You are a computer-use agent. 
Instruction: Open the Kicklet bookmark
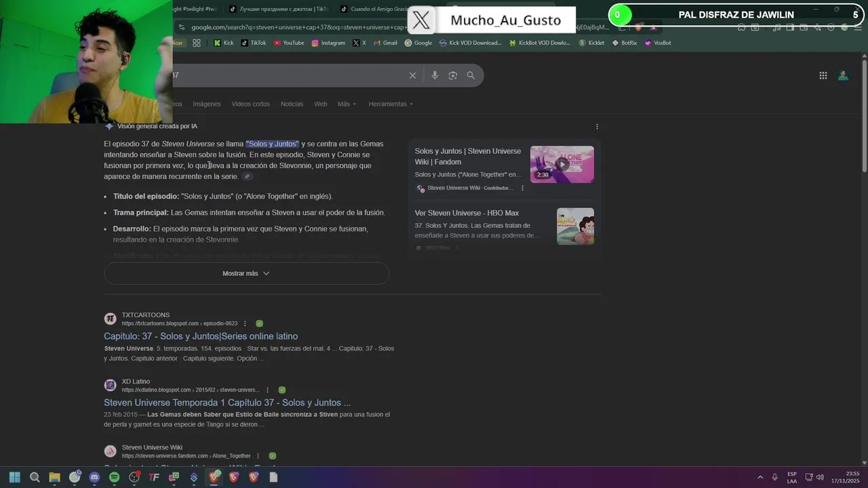pos(591,43)
